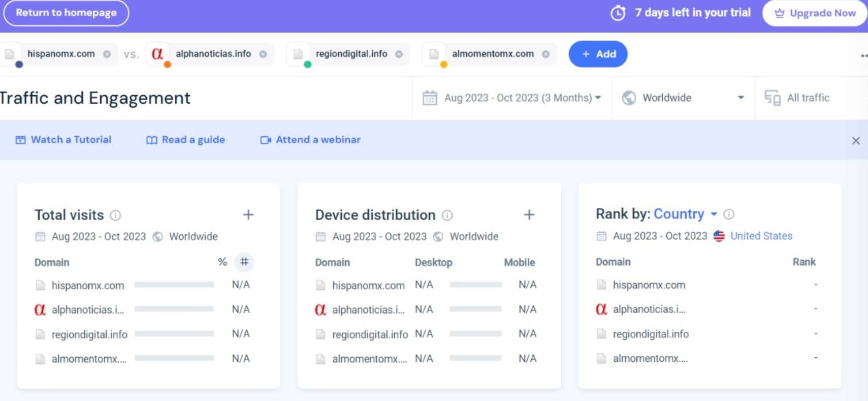The width and height of the screenshot is (868, 401).
Task: Click calendar icon in Rank by card
Action: click(x=601, y=236)
